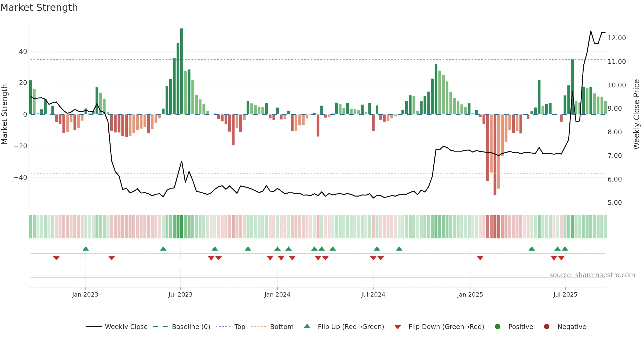Click the flip-down marker just after Jan 2025

pyautogui.click(x=480, y=258)
